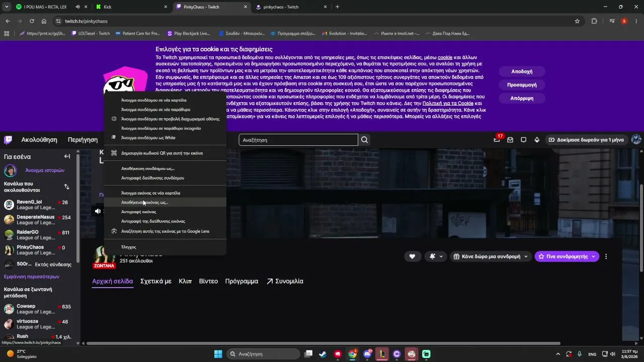Open channel three-dot options menu

click(606, 256)
